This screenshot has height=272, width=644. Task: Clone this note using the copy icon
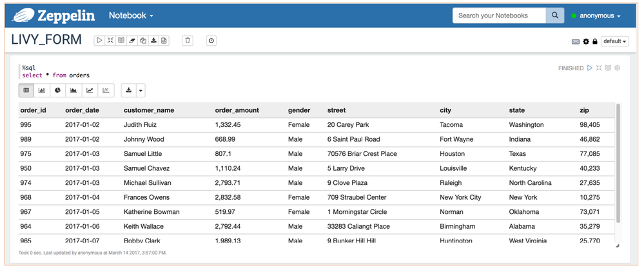[x=142, y=40]
